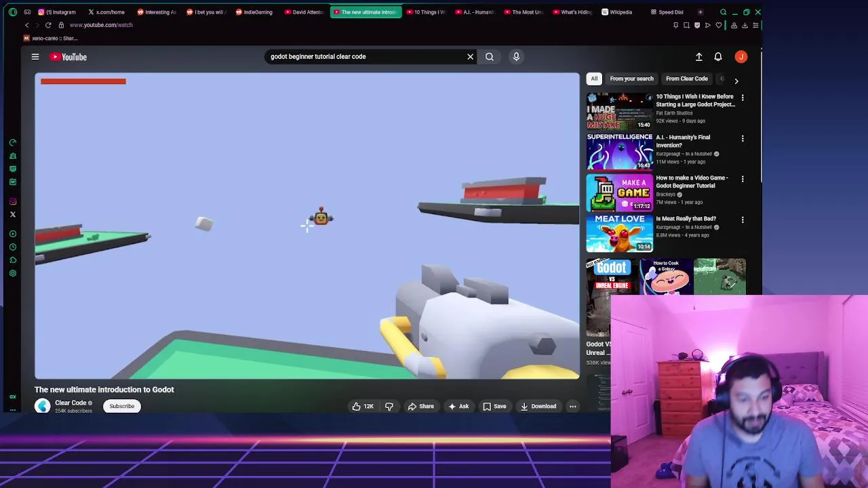
Task: Click the Godot video player area
Action: 307,226
